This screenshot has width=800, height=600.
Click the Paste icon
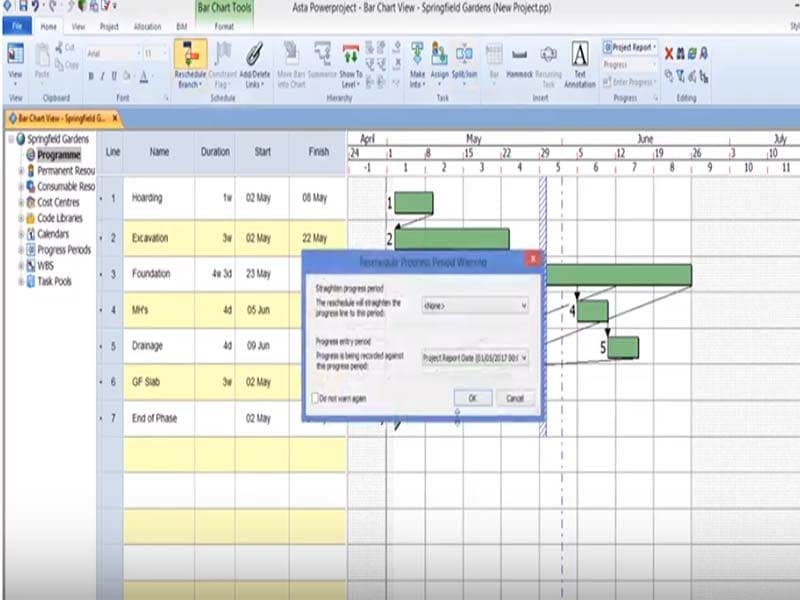click(42, 55)
